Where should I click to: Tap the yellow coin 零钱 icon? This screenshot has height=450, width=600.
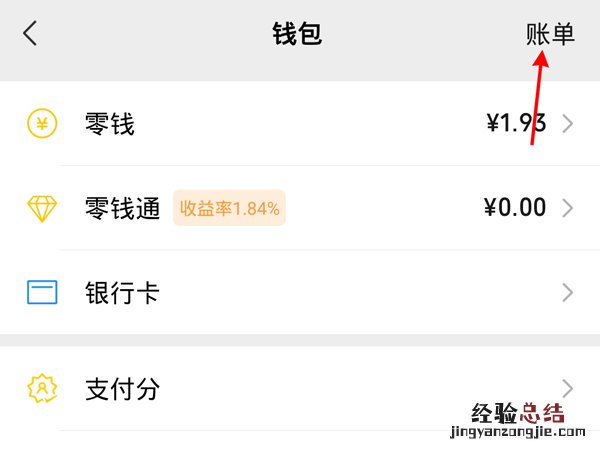(42, 124)
